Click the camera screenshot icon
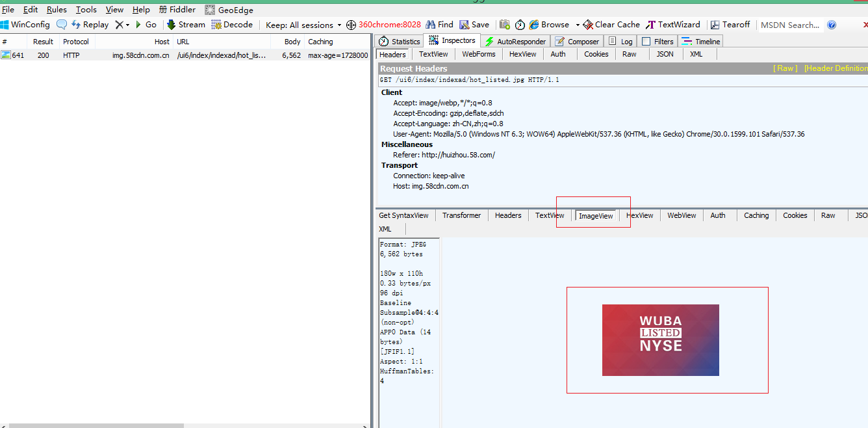Viewport: 868px width, 428px height. coord(505,25)
